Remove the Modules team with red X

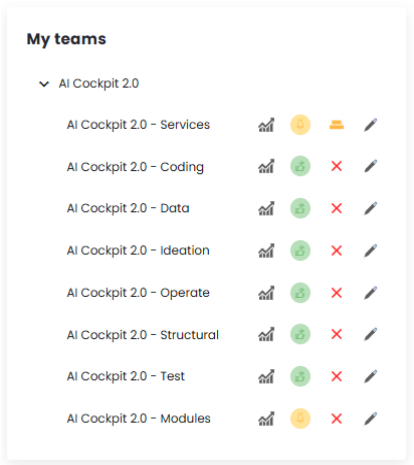pyautogui.click(x=337, y=419)
